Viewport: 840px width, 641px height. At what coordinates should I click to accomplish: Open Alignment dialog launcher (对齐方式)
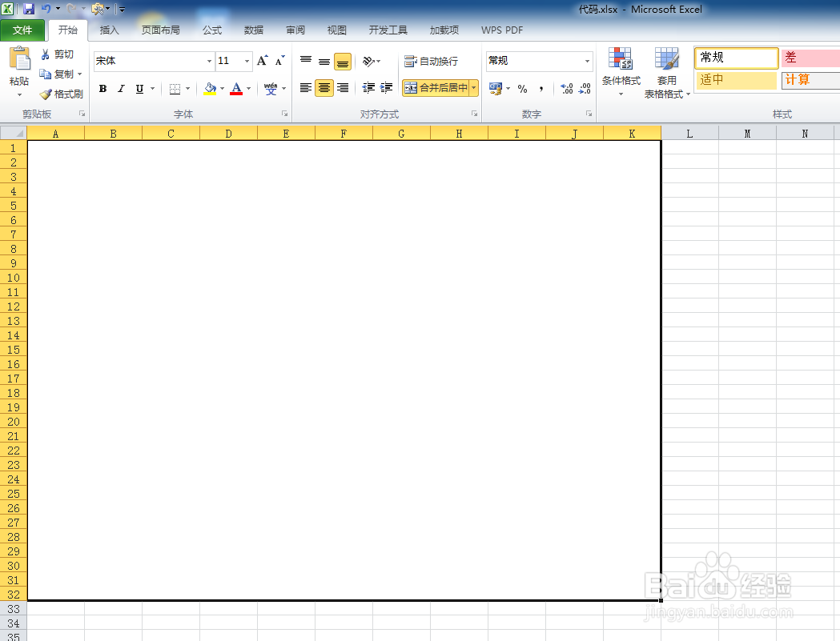(x=474, y=114)
